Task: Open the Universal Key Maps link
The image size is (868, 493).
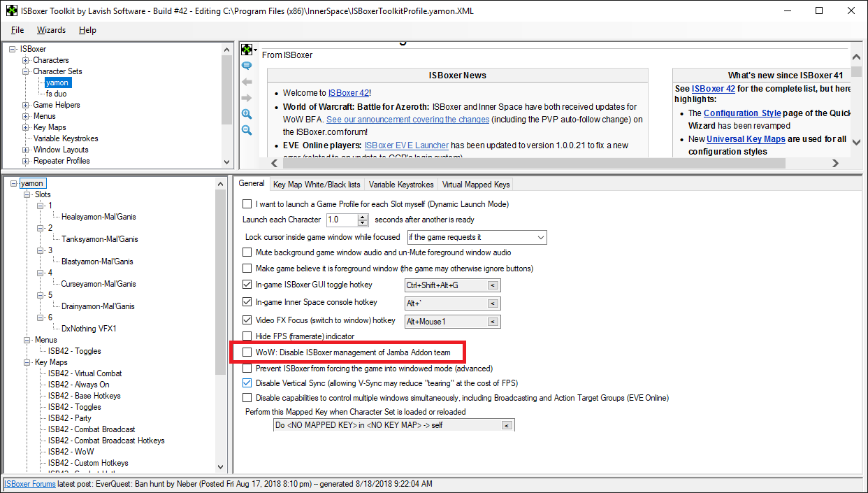Action: (x=746, y=139)
